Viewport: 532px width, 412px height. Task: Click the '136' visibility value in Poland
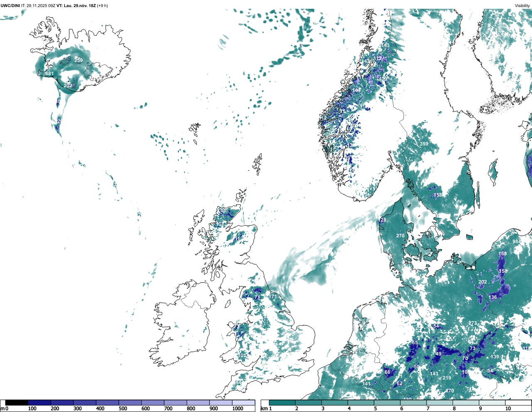[493, 297]
